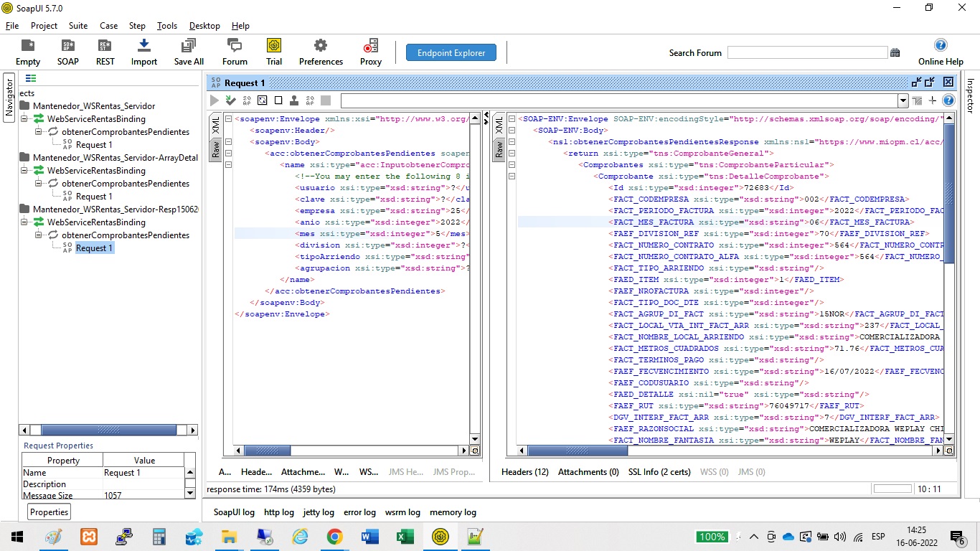Image resolution: width=980 pixels, height=551 pixels.
Task: Click the Request 1 window maximize icon
Action: click(x=930, y=82)
